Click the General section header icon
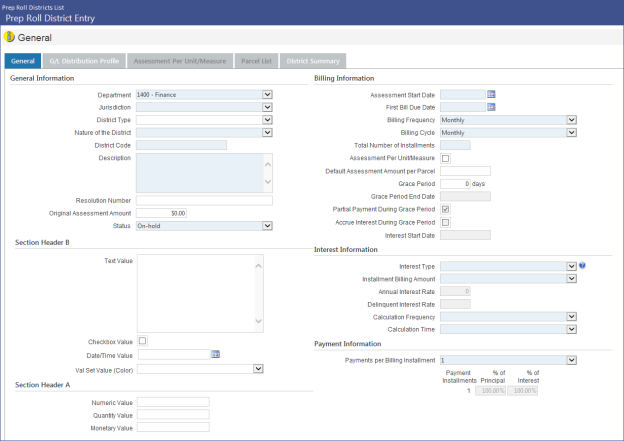624x441 pixels. [10, 37]
